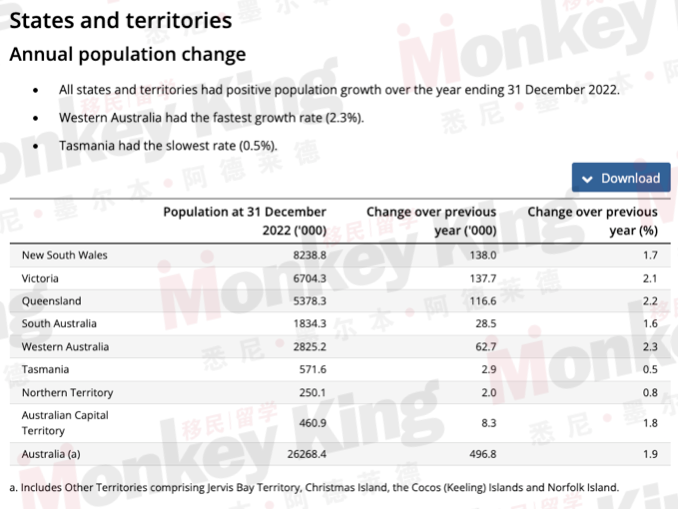This screenshot has width=678, height=509.
Task: Click the chevron icon on Download button
Action: click(587, 179)
